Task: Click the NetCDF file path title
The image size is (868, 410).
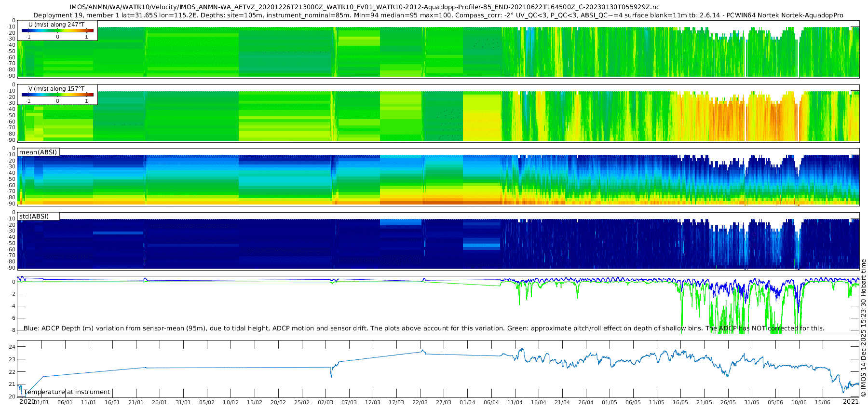Action: coord(364,7)
